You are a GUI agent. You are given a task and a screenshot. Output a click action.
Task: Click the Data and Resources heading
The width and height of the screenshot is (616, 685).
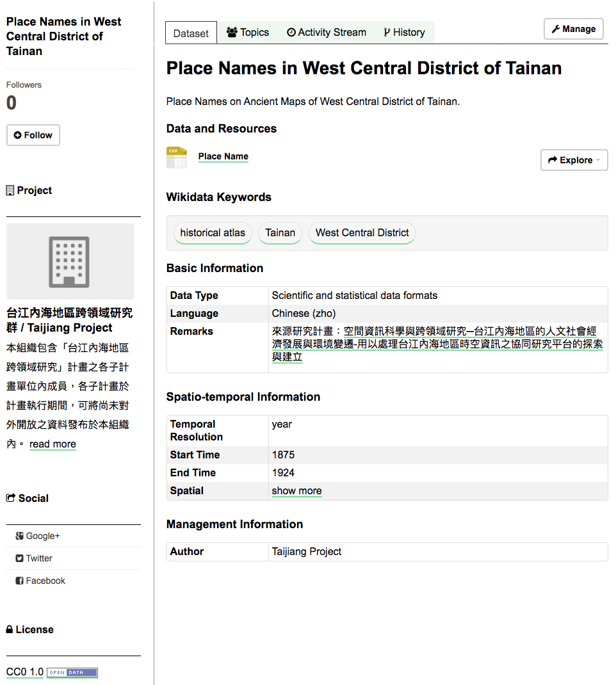pos(222,129)
